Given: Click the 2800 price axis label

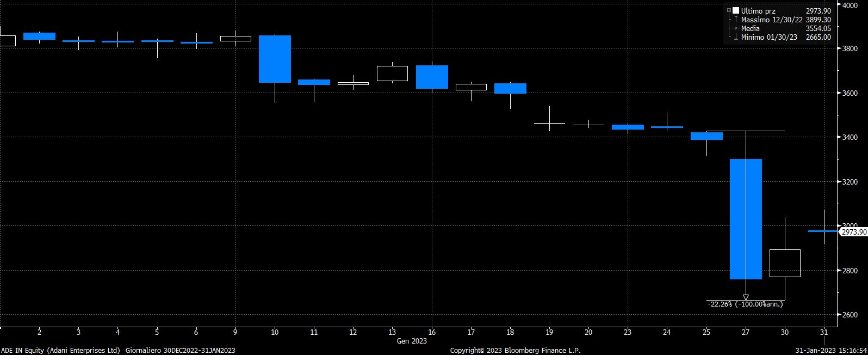Looking at the screenshot, I should 850,271.
